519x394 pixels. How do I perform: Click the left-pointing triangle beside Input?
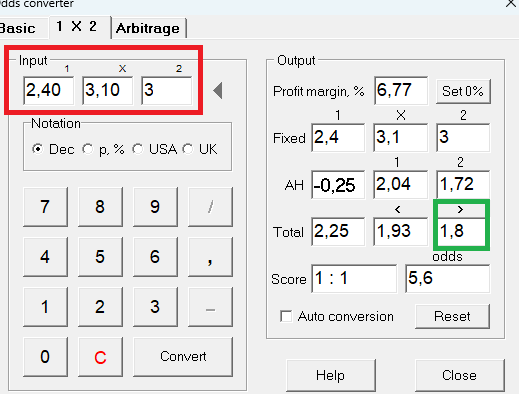(x=218, y=91)
